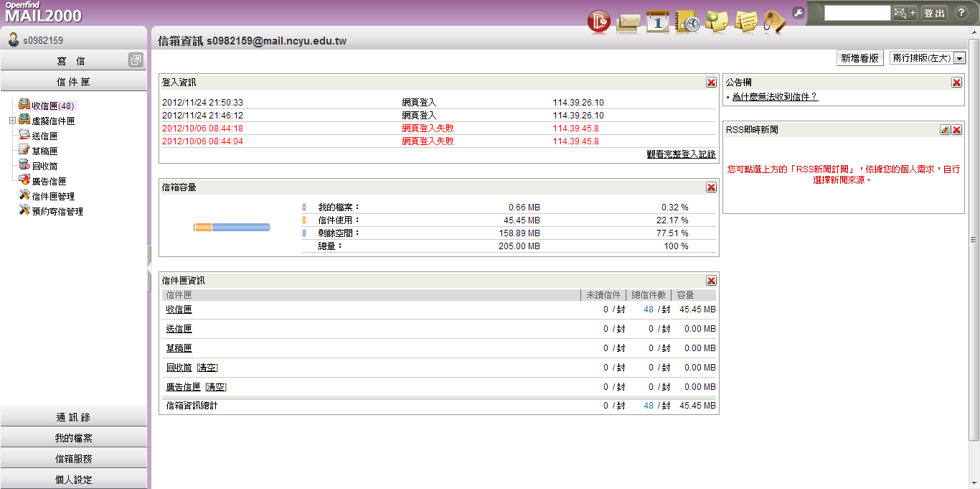Close the RSS即時新聞 panel
Viewport: 980px width, 489px height.
pos(956,130)
